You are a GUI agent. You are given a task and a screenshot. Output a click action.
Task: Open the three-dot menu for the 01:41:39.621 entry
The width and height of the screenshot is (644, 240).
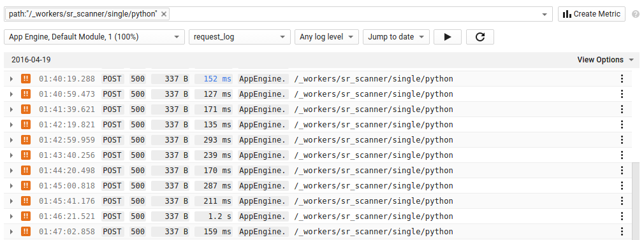(x=622, y=109)
